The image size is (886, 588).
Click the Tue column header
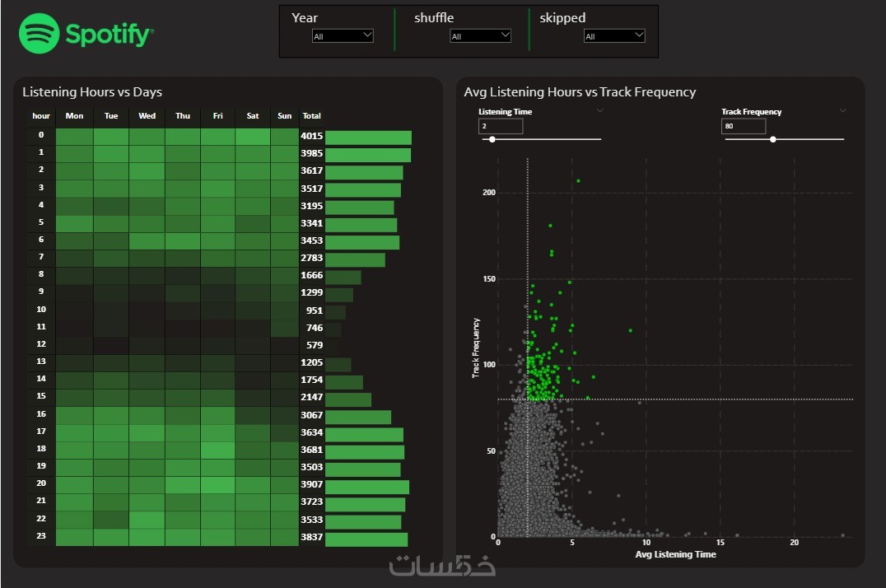[x=111, y=116]
